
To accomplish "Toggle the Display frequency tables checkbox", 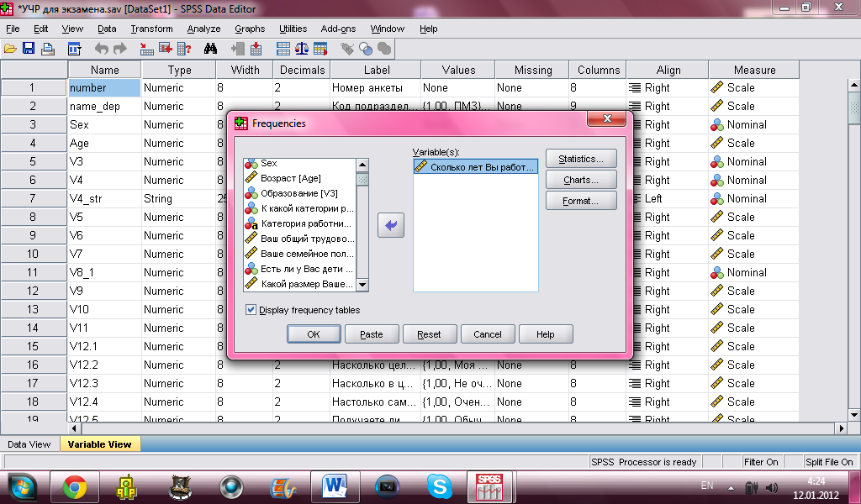I will click(x=251, y=310).
